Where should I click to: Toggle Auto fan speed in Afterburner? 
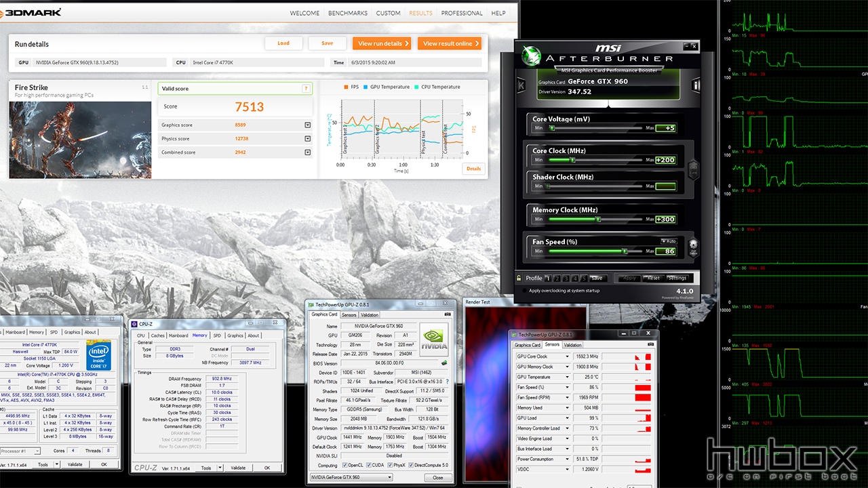(669, 241)
